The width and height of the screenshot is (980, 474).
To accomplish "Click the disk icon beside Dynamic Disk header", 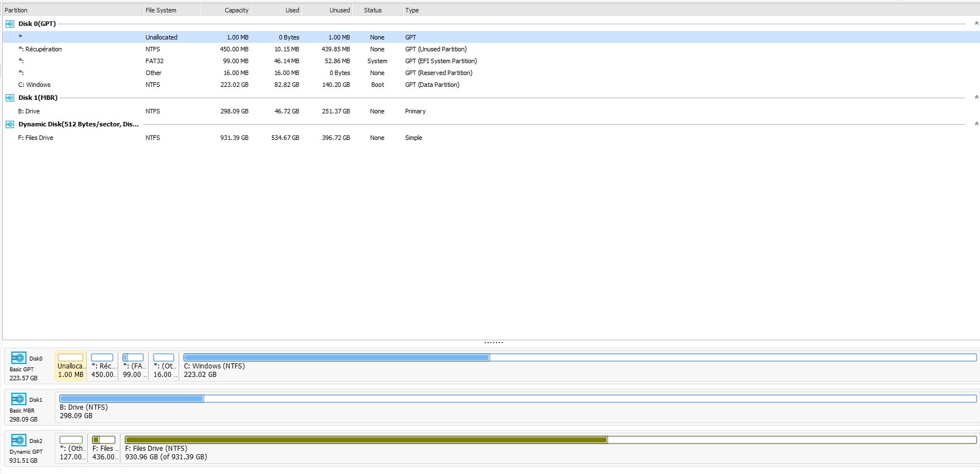I will coord(10,124).
